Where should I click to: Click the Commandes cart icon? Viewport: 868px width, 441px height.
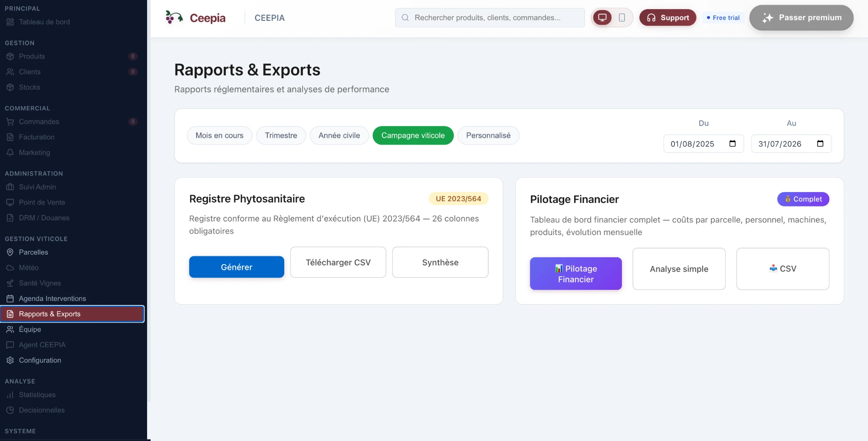10,122
